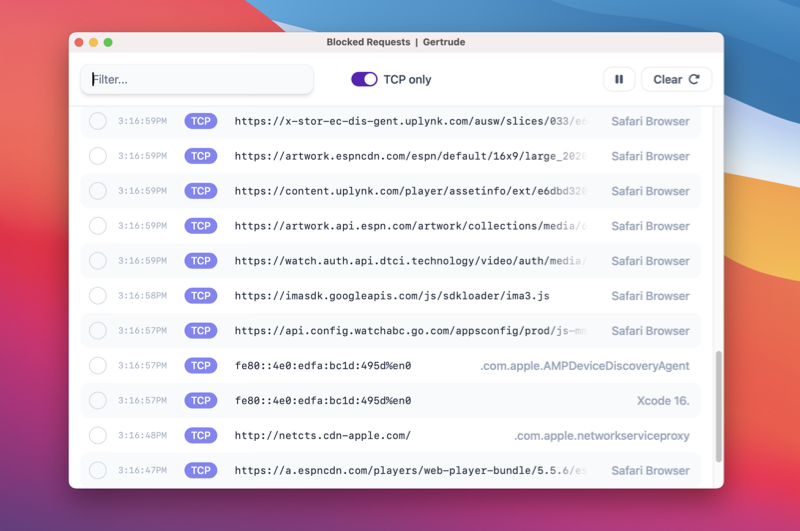Pause the blocked requests stream
800x531 pixels.
coord(619,80)
